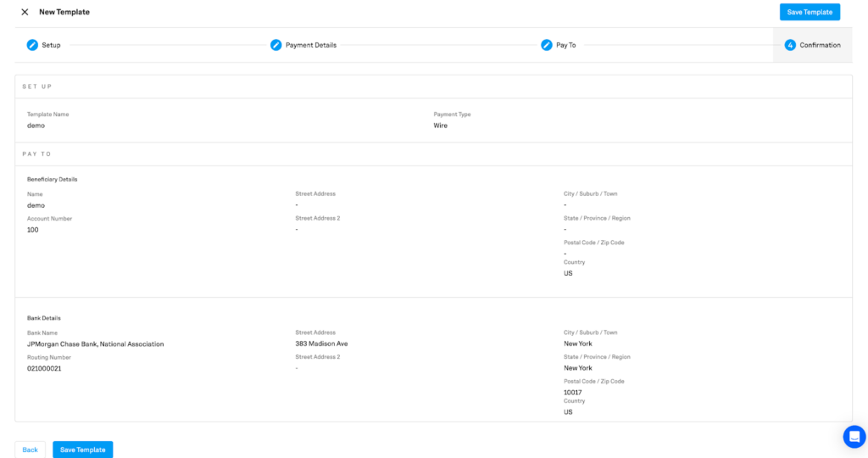868x458 pixels.
Task: Click the Pay To step pencil icon
Action: point(547,45)
